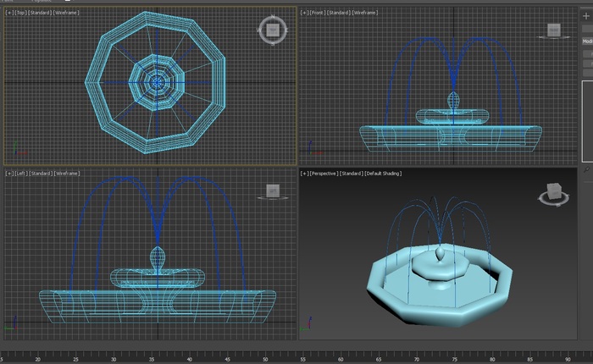
Task: Open the [+] menu in Top viewport
Action: [x=10, y=14]
